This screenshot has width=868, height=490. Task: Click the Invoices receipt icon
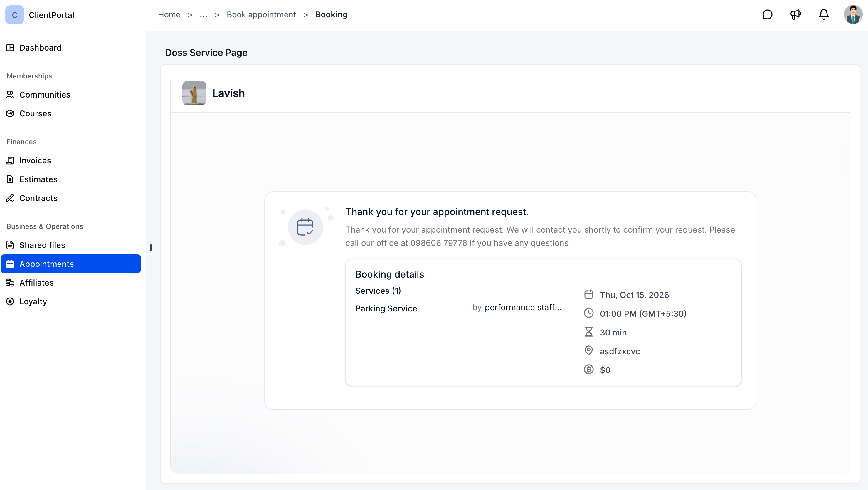[10, 160]
